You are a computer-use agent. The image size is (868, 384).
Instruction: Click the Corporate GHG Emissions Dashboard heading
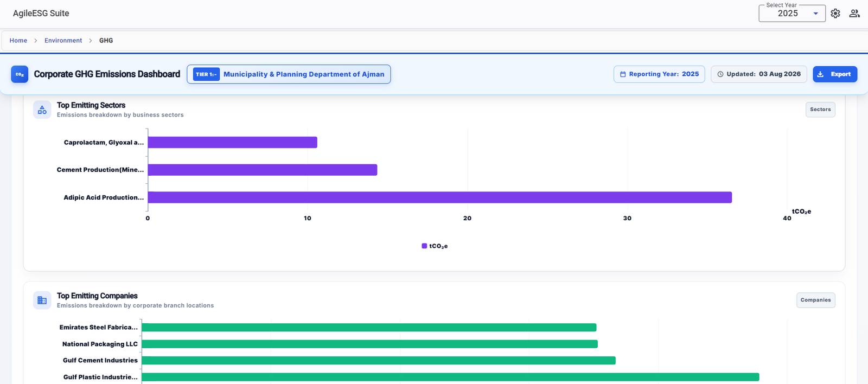(x=107, y=74)
